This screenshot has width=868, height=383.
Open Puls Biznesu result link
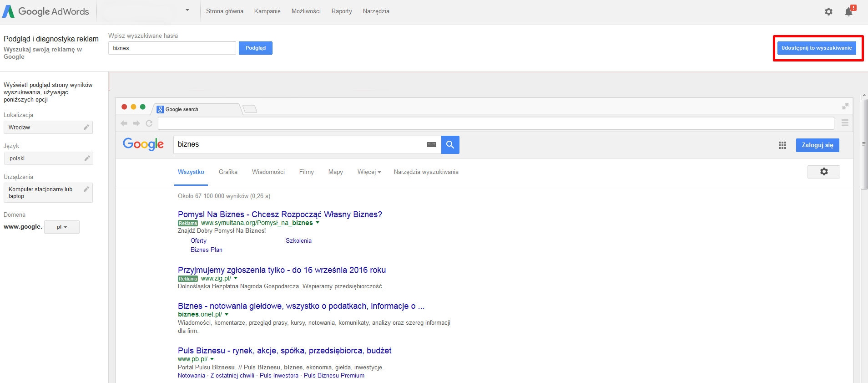(x=284, y=351)
